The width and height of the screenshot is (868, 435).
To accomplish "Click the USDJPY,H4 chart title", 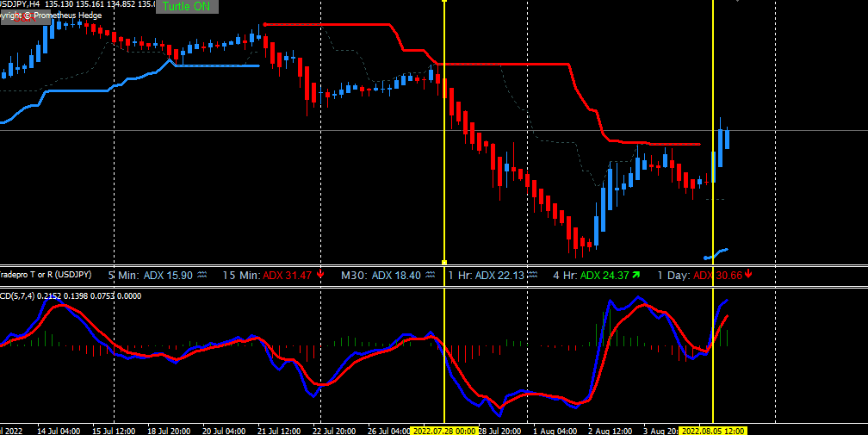I will tap(20, 3).
